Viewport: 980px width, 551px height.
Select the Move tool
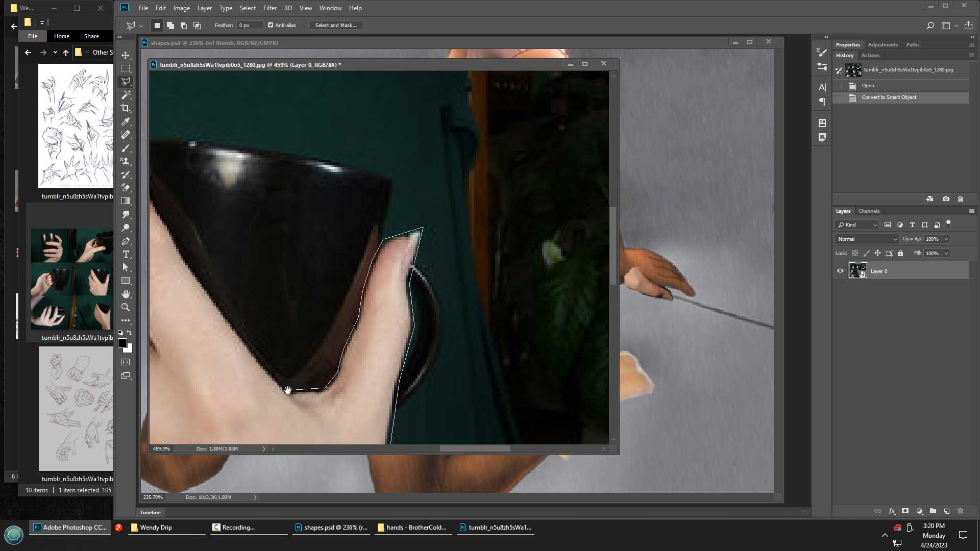126,55
